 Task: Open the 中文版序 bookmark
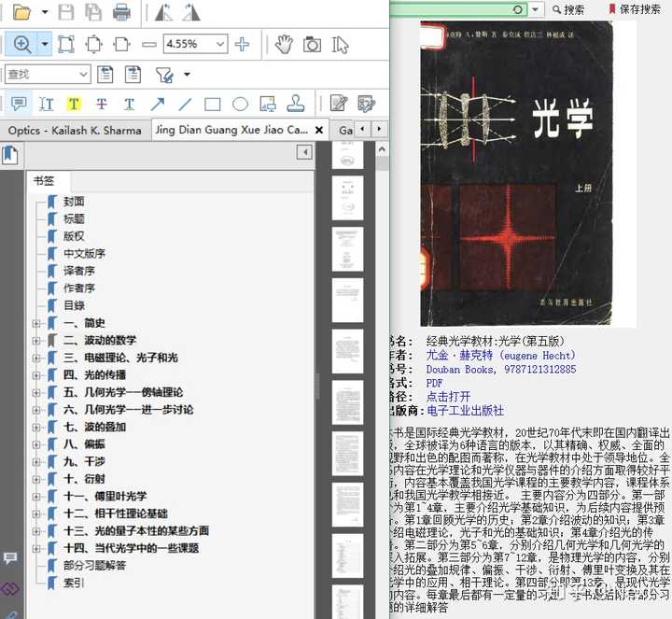click(x=84, y=253)
